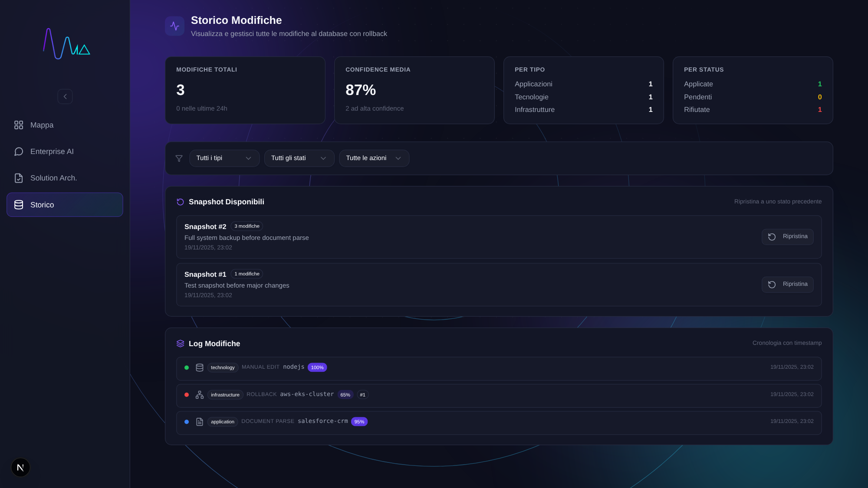Screen dimensions: 868x488
Task: Click '0 nelle ultime 24h' text
Action: pyautogui.click(x=202, y=108)
